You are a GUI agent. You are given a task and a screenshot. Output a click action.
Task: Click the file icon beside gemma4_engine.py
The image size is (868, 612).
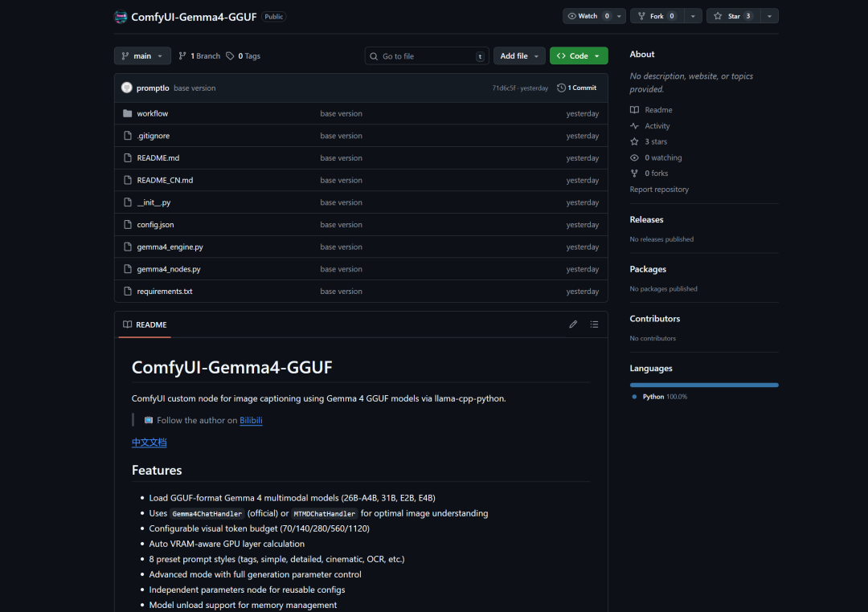pyautogui.click(x=128, y=247)
